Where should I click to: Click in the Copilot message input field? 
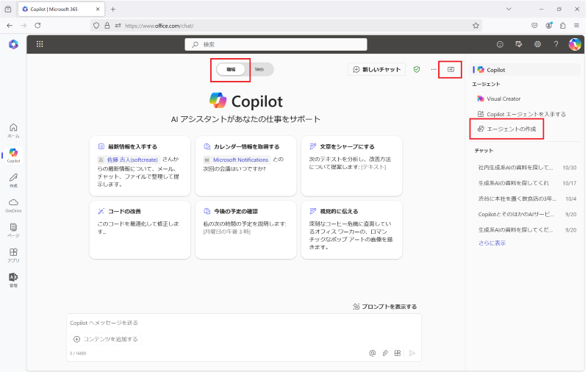[x=244, y=323]
